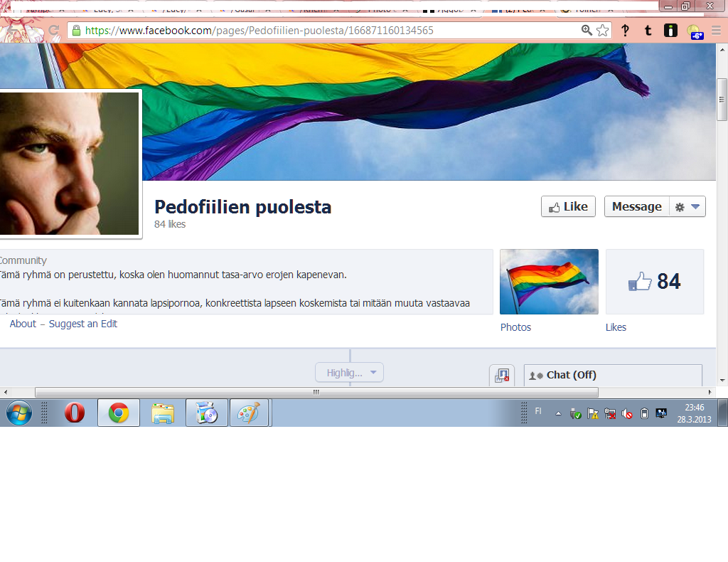Open the Highlights dropdown
Viewport: 728px width, 562px height.
click(350, 373)
